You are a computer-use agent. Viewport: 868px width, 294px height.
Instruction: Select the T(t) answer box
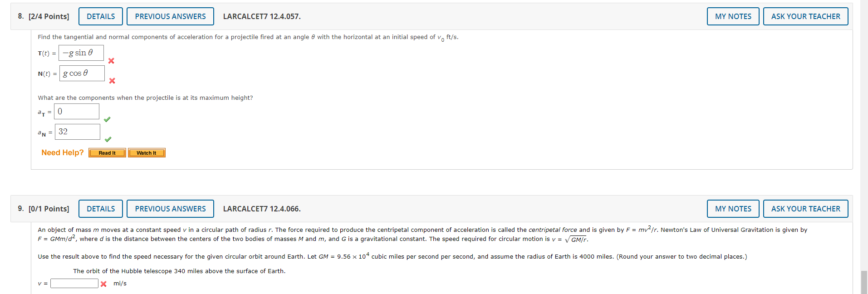81,53
